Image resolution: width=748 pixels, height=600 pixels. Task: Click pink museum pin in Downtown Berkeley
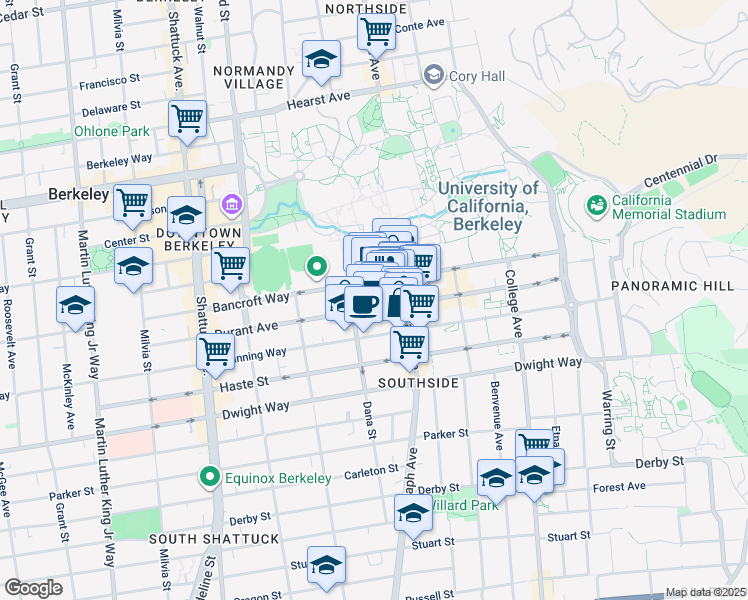pos(232,205)
